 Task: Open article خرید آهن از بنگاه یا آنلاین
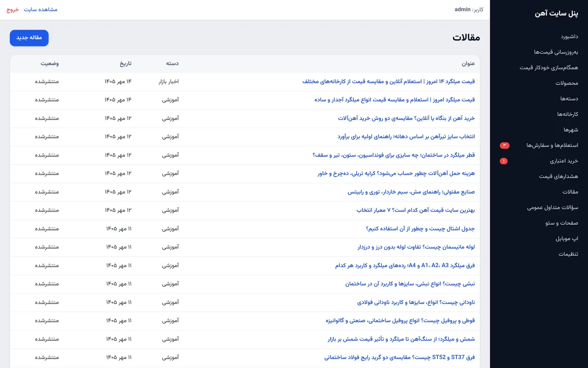pyautogui.click(x=406, y=119)
